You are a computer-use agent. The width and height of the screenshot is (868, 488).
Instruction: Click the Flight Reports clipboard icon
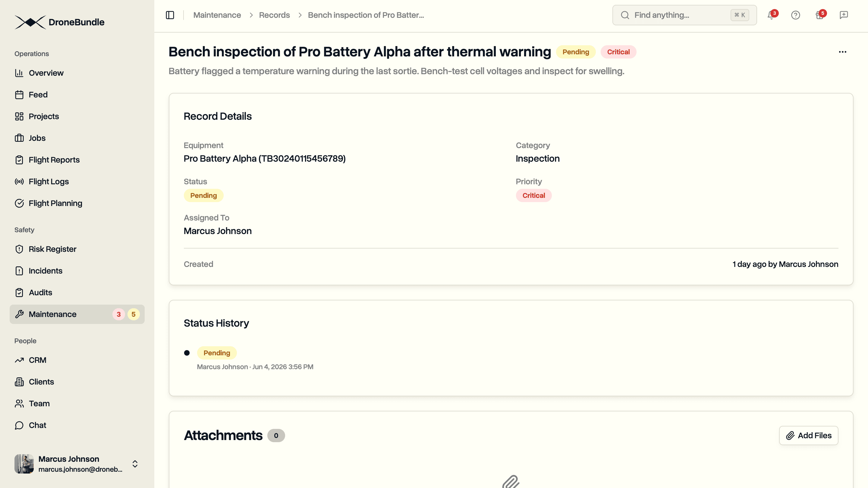[x=19, y=160]
